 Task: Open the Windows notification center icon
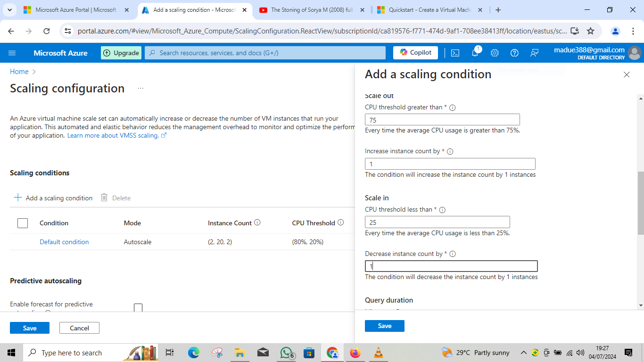tap(628, 353)
